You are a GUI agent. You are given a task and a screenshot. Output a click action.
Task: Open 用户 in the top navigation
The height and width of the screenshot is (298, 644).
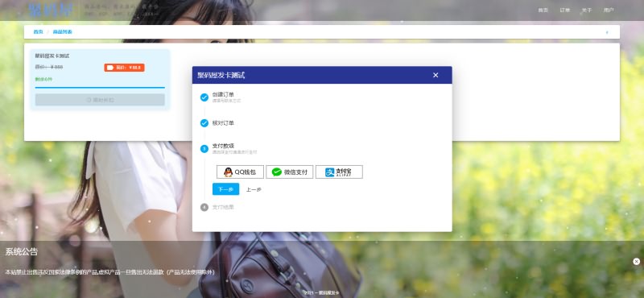[609, 10]
